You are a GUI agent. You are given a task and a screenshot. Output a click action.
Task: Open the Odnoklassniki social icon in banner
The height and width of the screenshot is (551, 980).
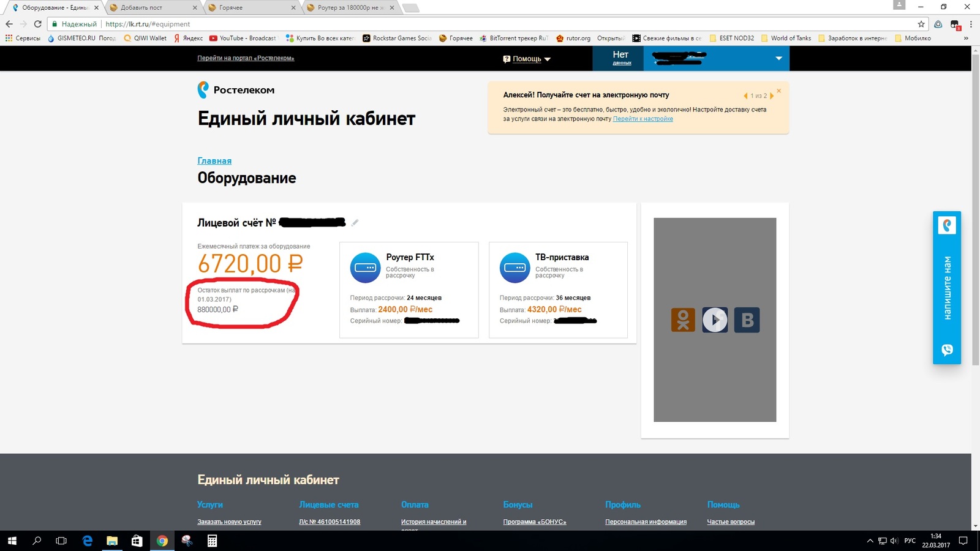tap(683, 320)
